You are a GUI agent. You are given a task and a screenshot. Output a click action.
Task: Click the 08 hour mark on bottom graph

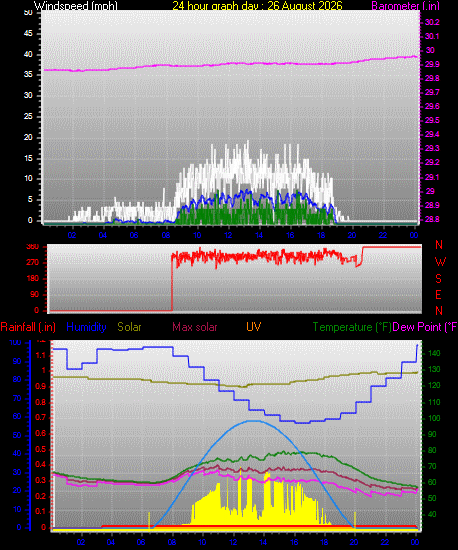172,542
